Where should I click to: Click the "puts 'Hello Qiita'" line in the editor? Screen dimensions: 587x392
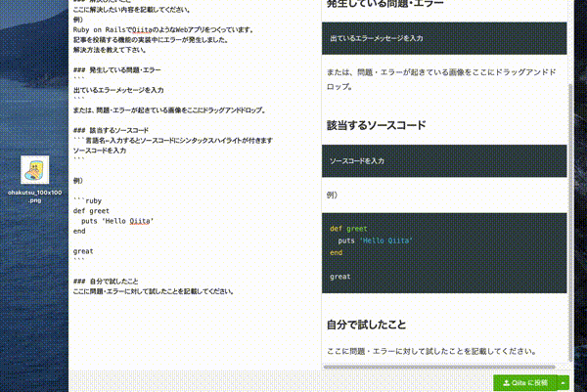(117, 221)
